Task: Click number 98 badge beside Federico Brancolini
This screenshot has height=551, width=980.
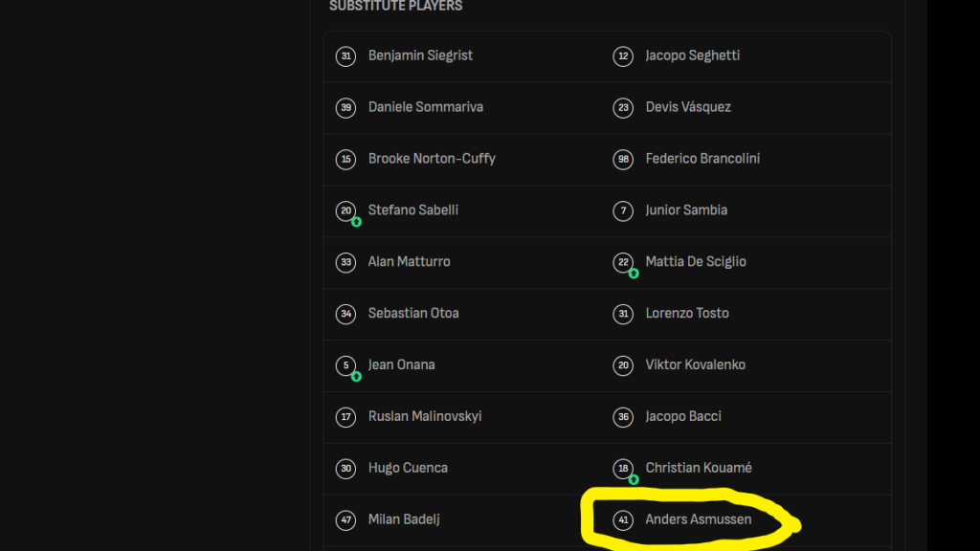Action: point(623,160)
